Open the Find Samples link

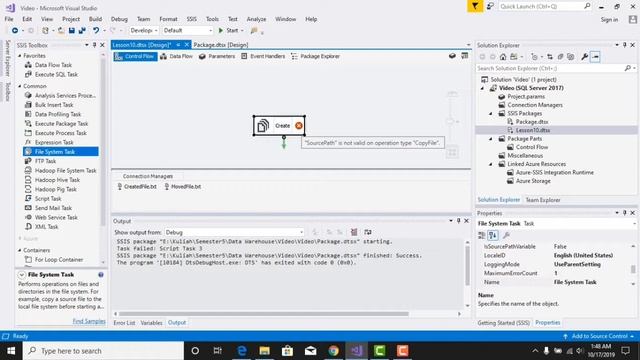[89, 321]
